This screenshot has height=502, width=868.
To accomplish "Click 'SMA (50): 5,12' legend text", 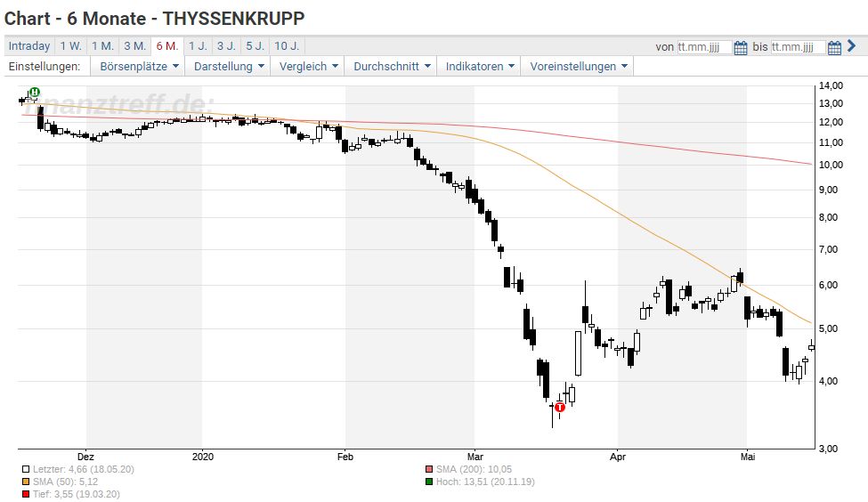I will click(x=65, y=482).
